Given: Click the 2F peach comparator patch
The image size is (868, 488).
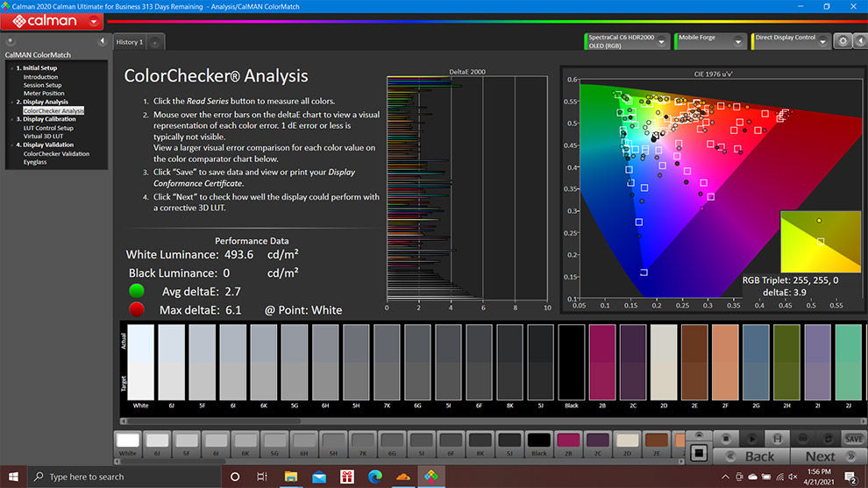Looking at the screenshot, I should pyautogui.click(x=725, y=362).
